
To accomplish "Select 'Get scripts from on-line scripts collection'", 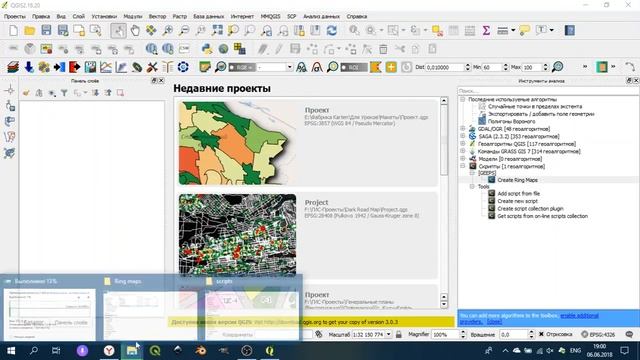I will (542, 216).
